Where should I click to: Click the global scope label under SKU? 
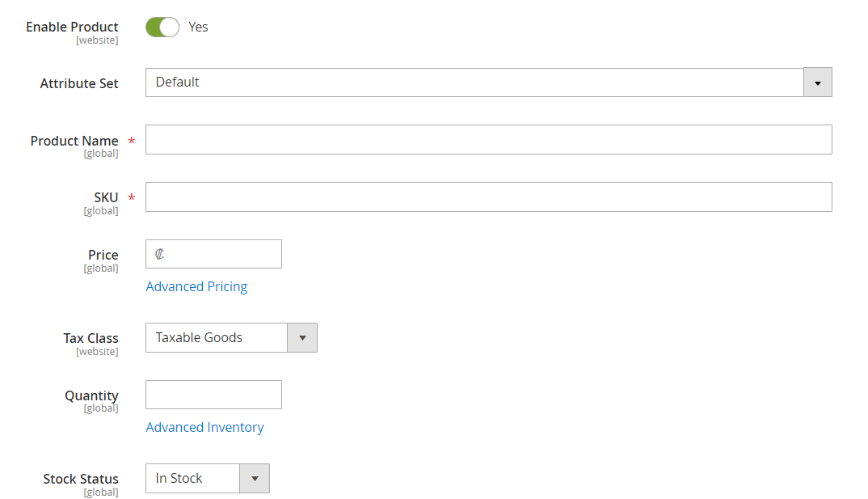click(101, 210)
